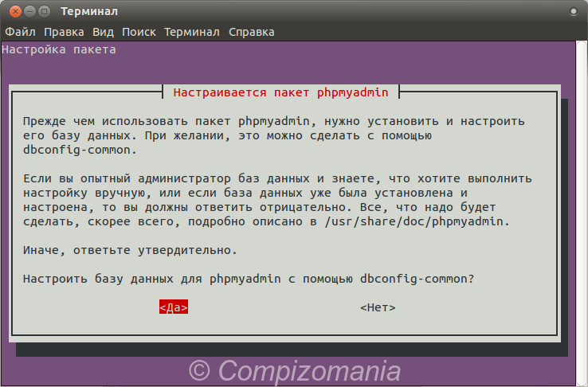Open the Поиск menu
Image resolution: width=588 pixels, height=387 pixels.
pyautogui.click(x=139, y=32)
